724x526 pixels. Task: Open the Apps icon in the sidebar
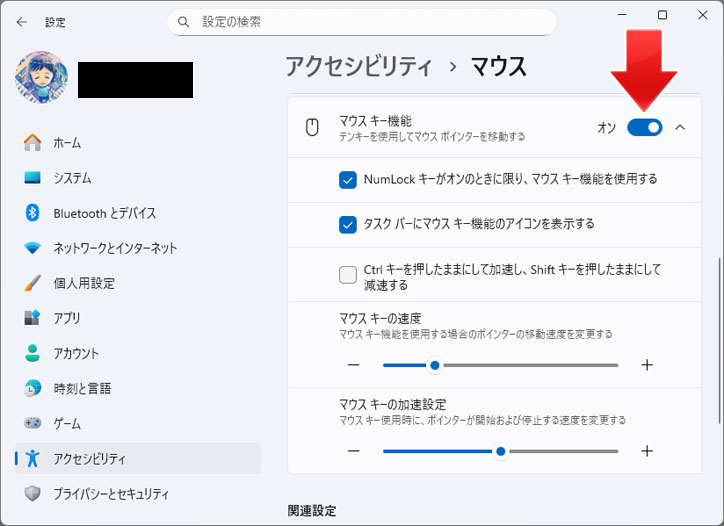(32, 318)
